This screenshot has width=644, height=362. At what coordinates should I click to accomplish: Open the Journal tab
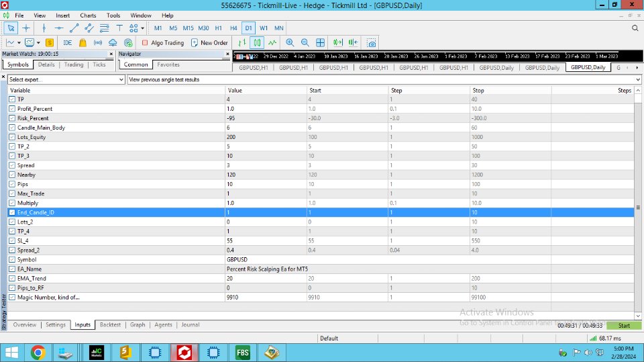pyautogui.click(x=190, y=324)
